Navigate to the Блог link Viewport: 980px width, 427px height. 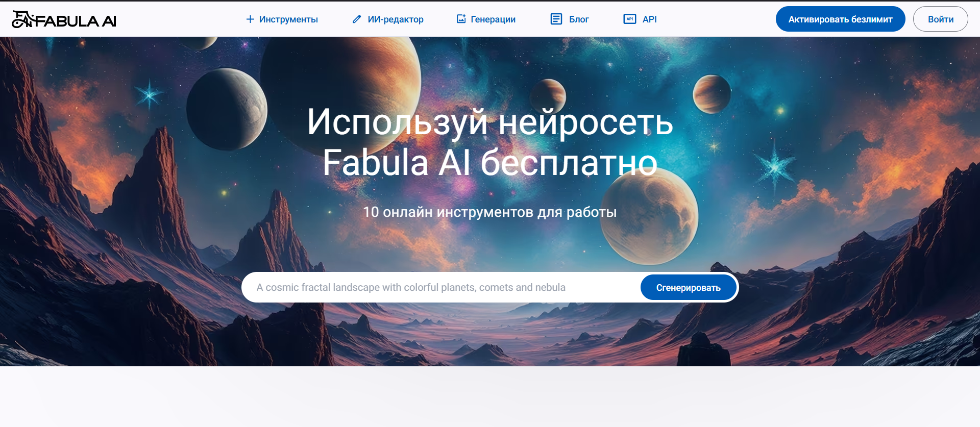coord(579,19)
